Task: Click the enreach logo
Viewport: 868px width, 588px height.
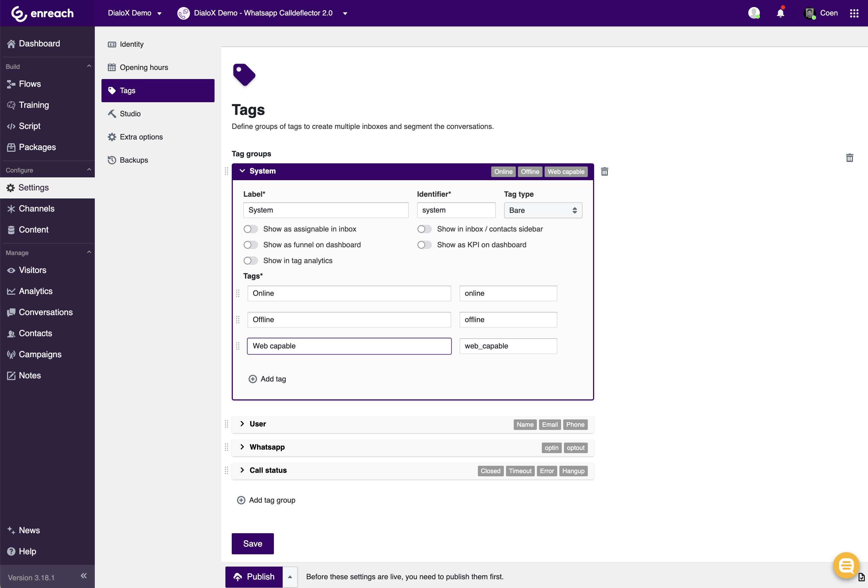Action: pos(42,13)
